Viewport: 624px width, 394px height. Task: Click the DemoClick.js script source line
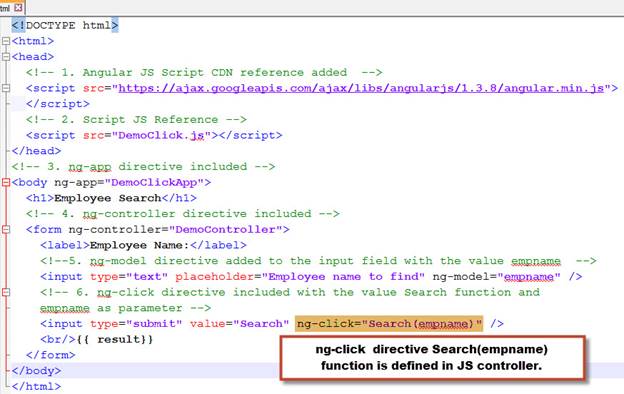(154, 135)
